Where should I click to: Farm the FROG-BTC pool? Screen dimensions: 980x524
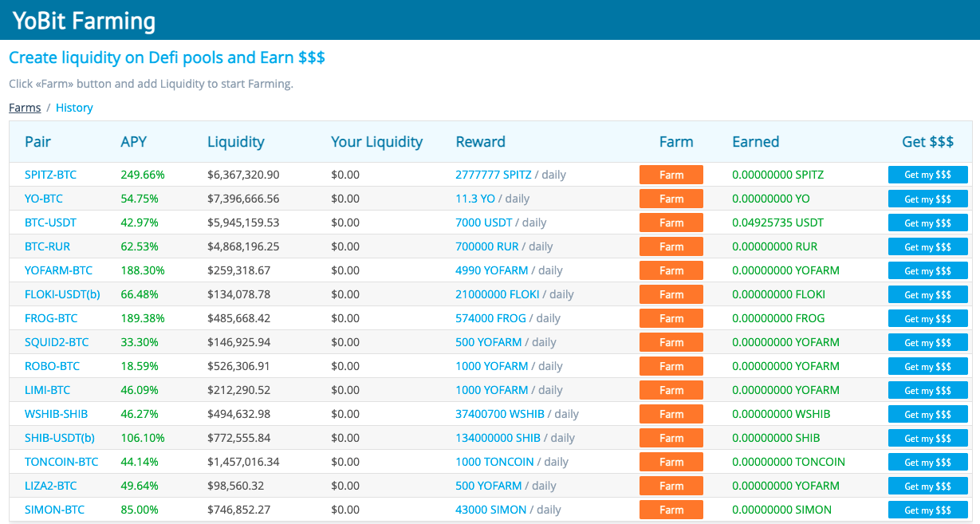(671, 318)
